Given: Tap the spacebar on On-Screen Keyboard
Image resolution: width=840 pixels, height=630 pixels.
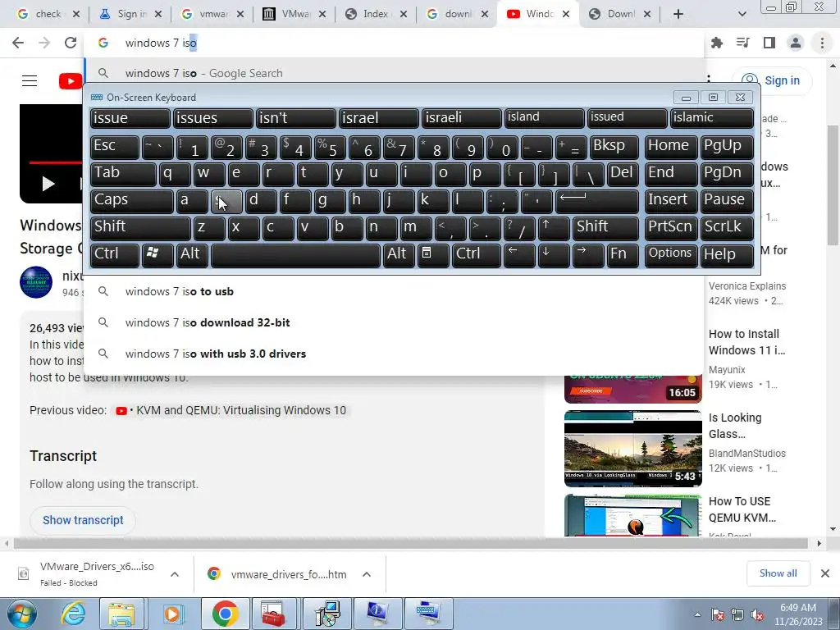Looking at the screenshot, I should point(295,255).
